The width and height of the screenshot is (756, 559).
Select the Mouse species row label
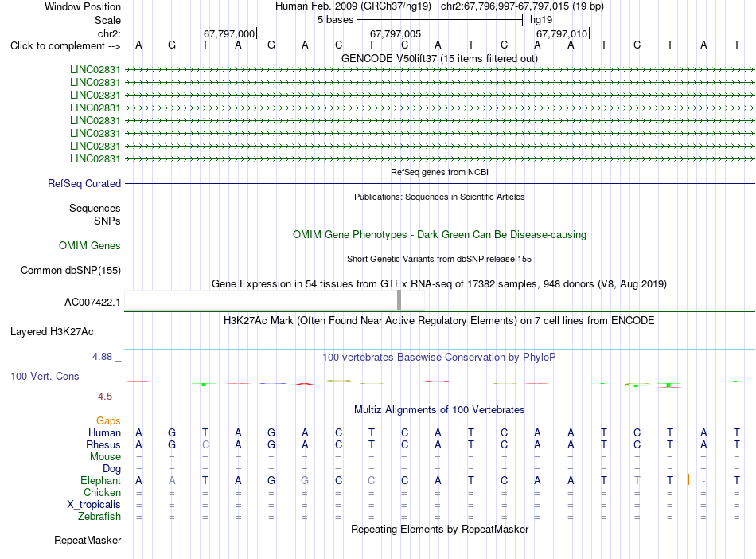(x=105, y=456)
